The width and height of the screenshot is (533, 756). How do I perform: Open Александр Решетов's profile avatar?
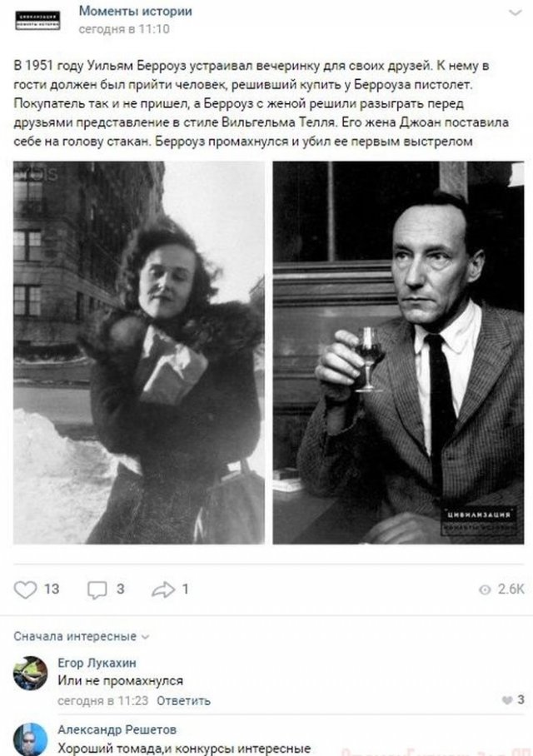point(30,739)
